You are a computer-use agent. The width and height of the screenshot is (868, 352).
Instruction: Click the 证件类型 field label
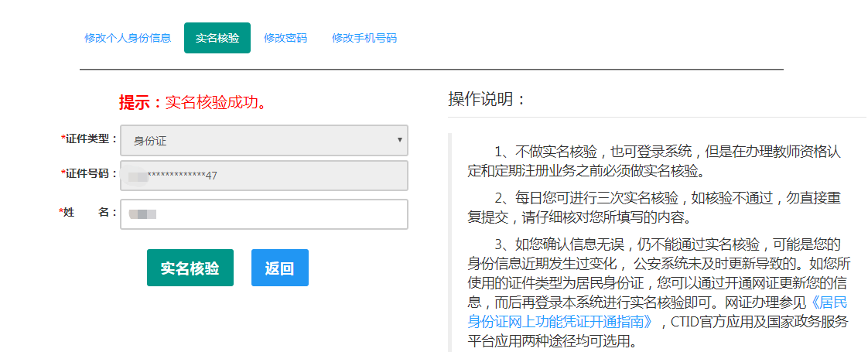click(91, 139)
